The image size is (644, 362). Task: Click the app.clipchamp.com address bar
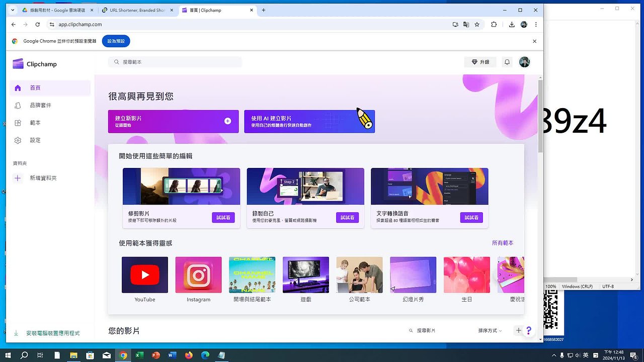(252, 24)
